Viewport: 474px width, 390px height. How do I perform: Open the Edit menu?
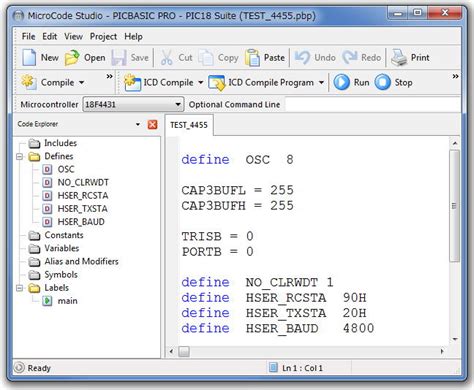coord(49,36)
